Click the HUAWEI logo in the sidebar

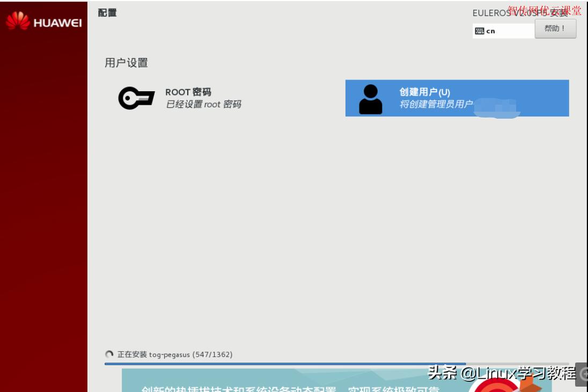pyautogui.click(x=43, y=21)
